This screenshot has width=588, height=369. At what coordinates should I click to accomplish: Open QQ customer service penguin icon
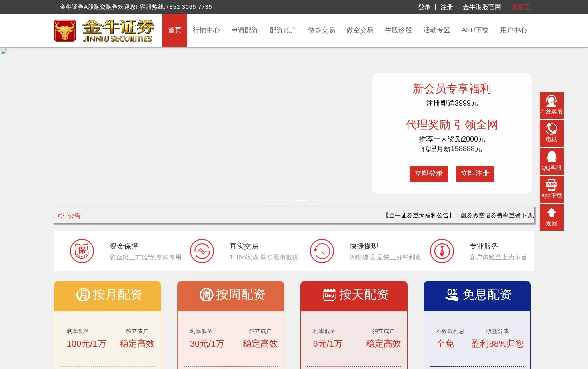pos(552,156)
